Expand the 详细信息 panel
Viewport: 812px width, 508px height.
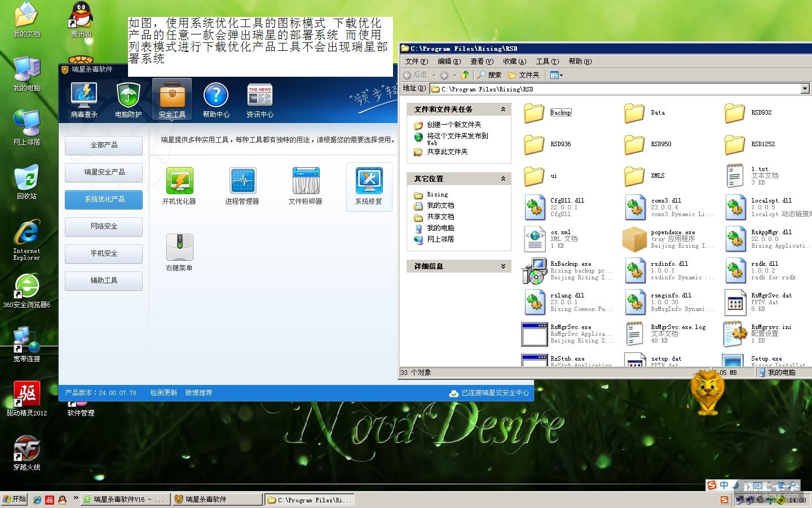(503, 266)
